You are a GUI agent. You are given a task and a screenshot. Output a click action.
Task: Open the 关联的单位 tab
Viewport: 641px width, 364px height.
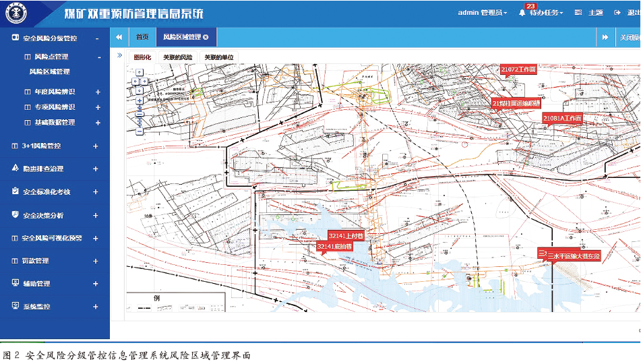coord(219,57)
